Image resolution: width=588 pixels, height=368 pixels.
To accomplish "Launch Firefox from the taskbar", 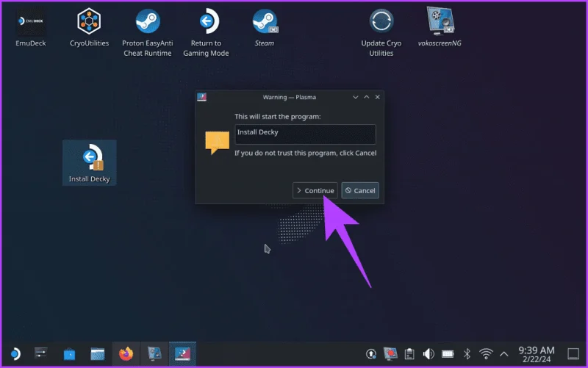I will pyautogui.click(x=126, y=354).
